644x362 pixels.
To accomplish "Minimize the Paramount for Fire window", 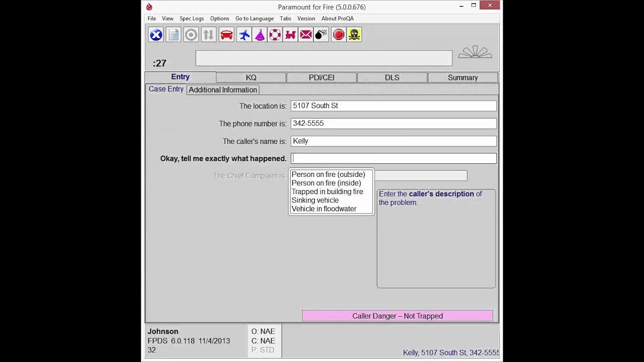I will coord(462,6).
